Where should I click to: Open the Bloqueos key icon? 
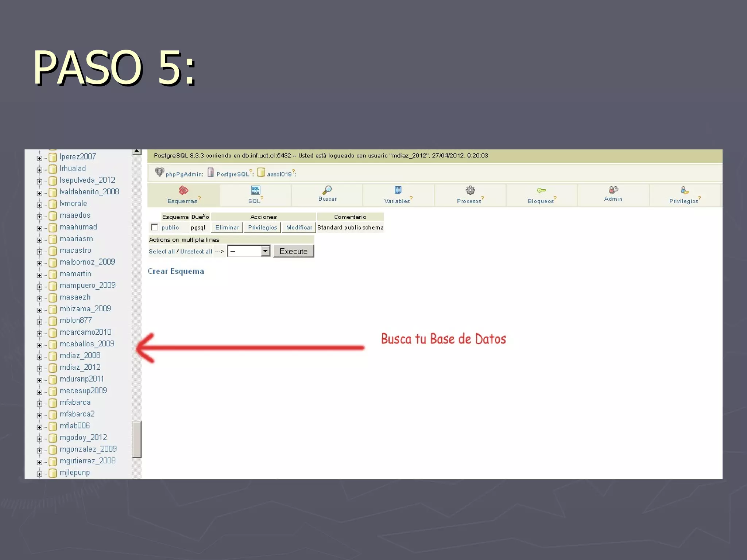pos(541,190)
